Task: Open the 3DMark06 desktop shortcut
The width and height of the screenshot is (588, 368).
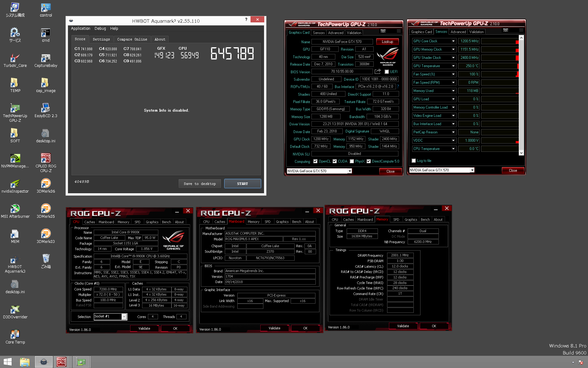Action: (x=46, y=186)
